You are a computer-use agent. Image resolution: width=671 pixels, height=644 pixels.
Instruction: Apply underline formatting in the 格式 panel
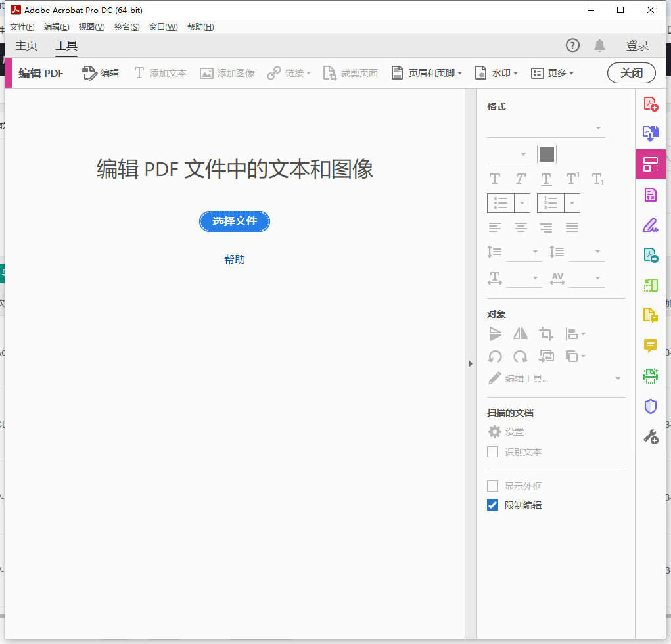pos(545,178)
